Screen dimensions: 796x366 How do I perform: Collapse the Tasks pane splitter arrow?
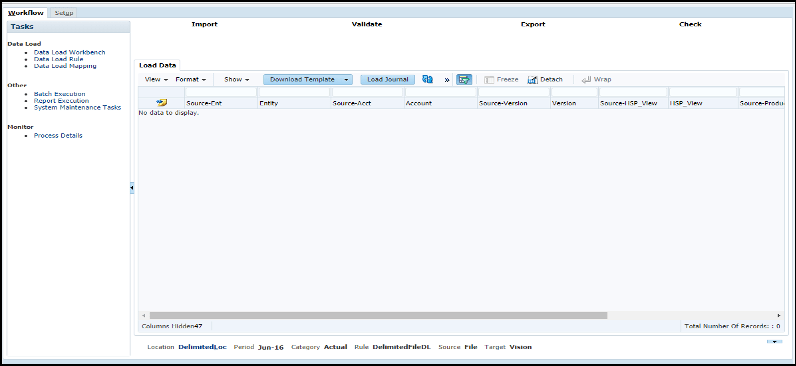pos(131,188)
